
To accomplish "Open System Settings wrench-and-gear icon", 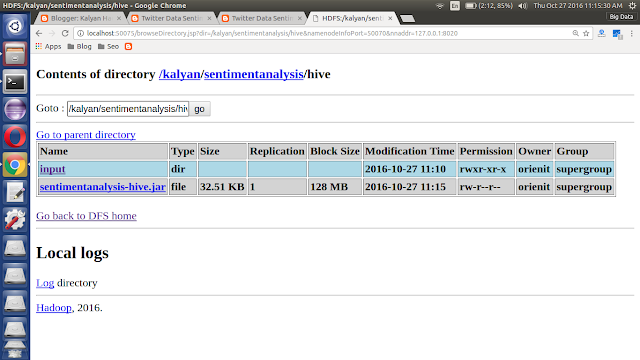I will pyautogui.click(x=15, y=220).
